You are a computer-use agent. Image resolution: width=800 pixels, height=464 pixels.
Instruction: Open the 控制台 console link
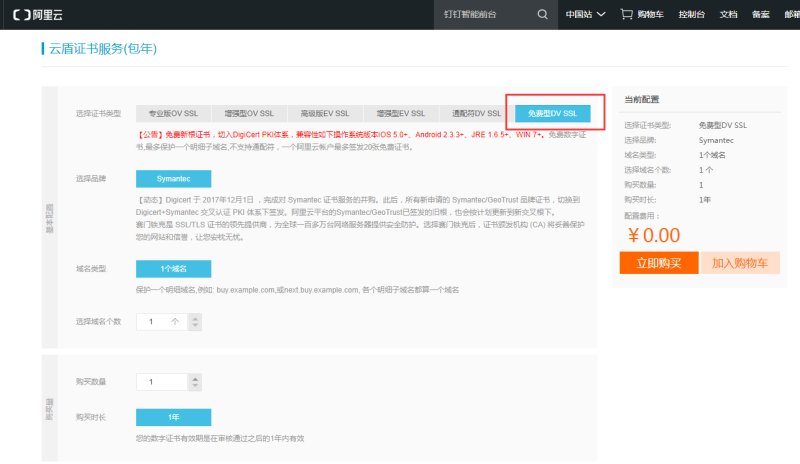click(x=690, y=14)
